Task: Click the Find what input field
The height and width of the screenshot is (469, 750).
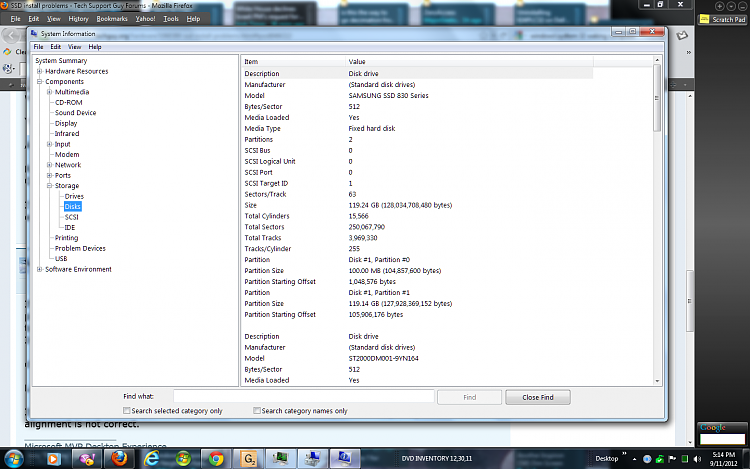Action: (x=304, y=397)
